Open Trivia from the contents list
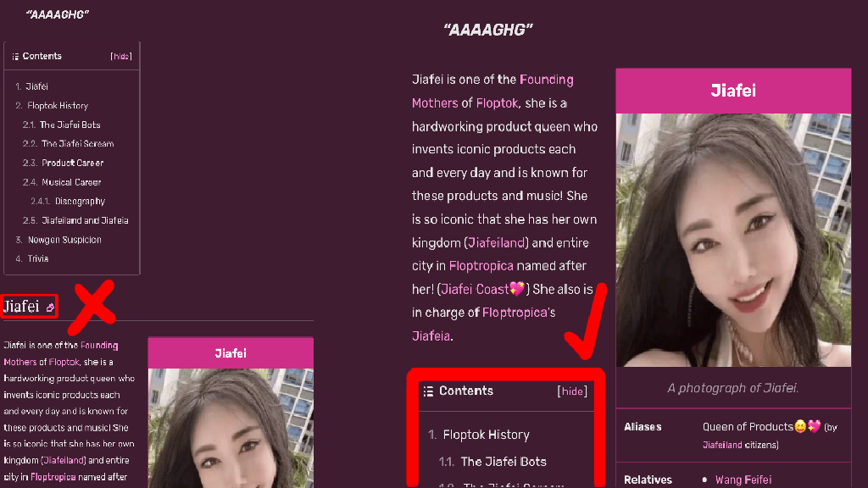The height and width of the screenshot is (488, 868). tap(38, 258)
